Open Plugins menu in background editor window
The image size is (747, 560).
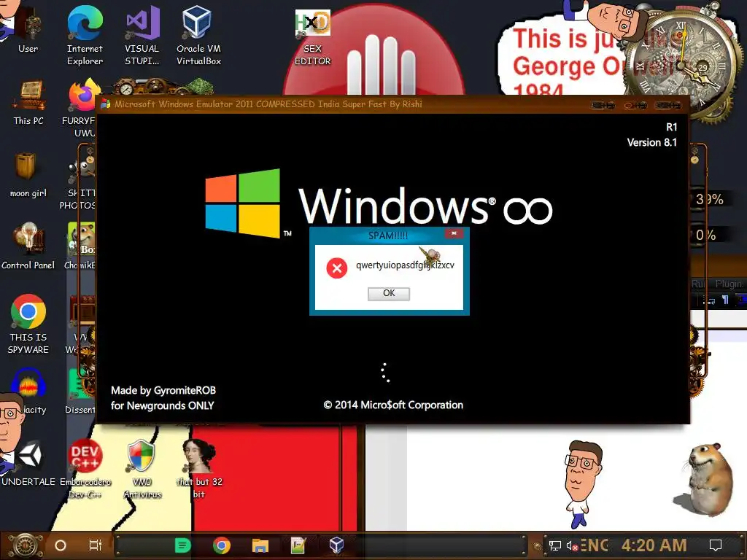point(730,284)
